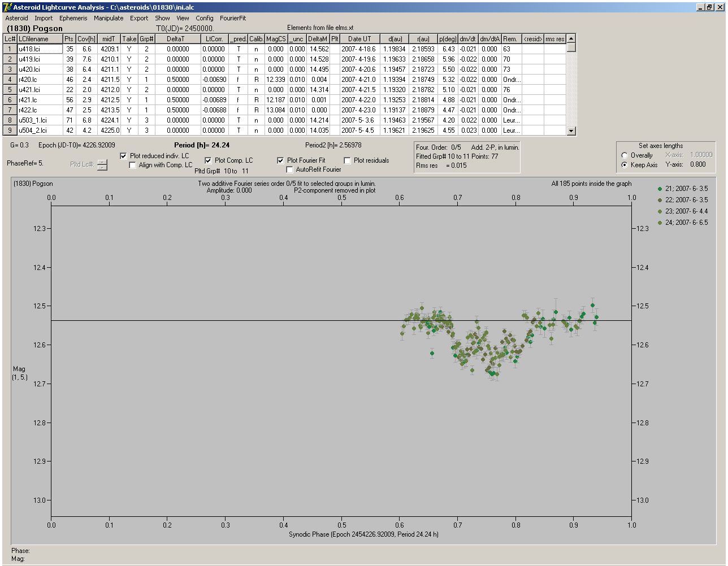This screenshot has height=566, width=728.
Task: Click the Period2 [h]= 2.56978 label
Action: click(x=333, y=145)
